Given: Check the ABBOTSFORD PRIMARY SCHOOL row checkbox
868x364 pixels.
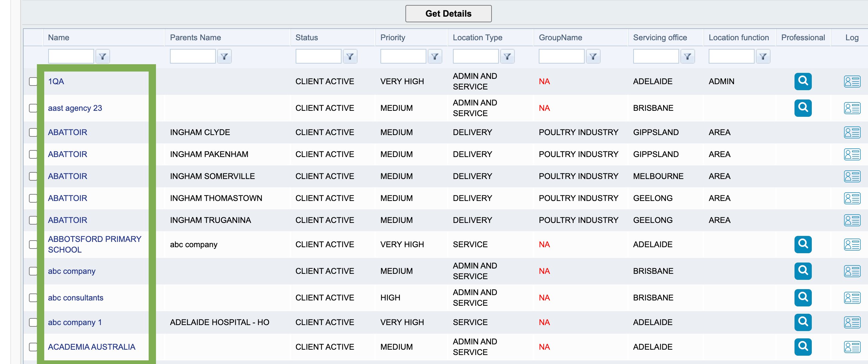Looking at the screenshot, I should pyautogui.click(x=33, y=244).
